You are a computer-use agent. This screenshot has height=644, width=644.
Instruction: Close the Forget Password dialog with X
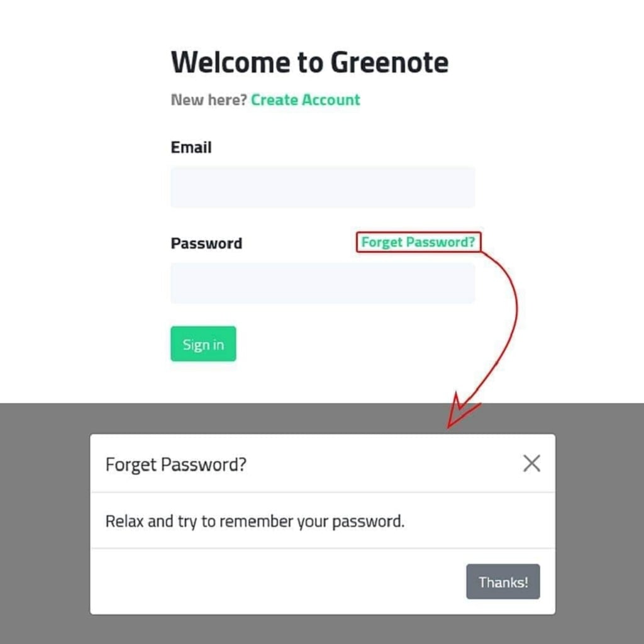(x=531, y=464)
